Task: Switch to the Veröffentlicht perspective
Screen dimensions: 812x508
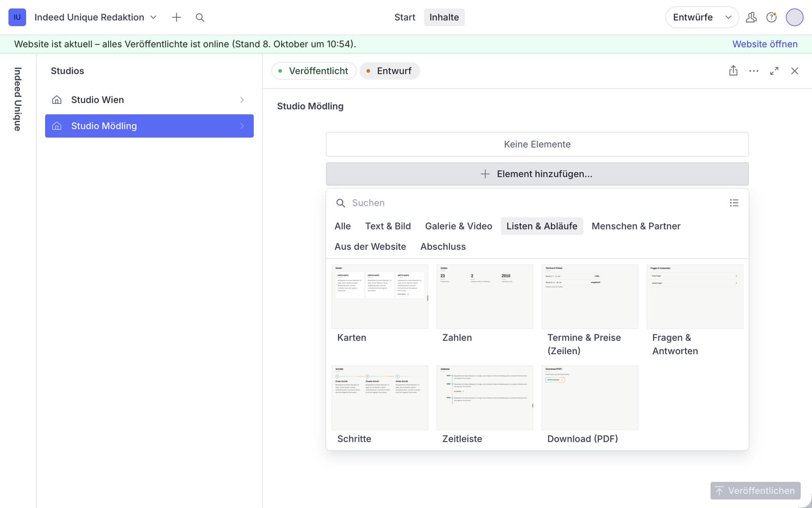Action: click(314, 71)
